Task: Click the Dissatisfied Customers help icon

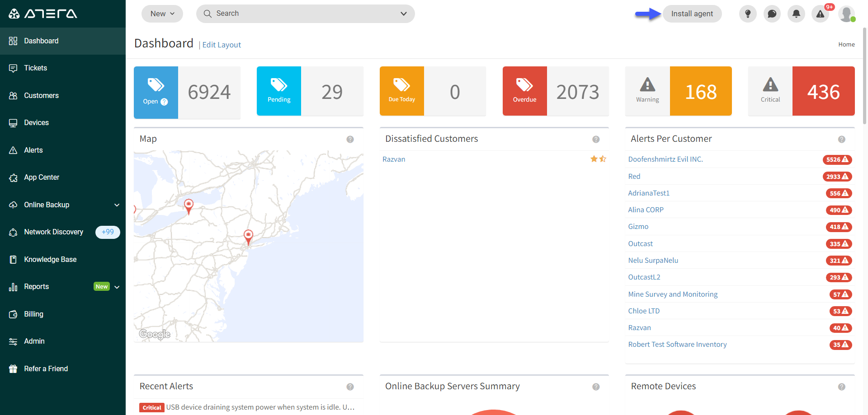Action: tap(596, 140)
